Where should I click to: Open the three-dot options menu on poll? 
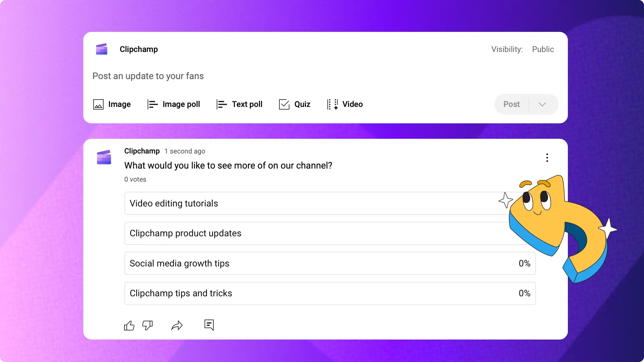click(547, 158)
